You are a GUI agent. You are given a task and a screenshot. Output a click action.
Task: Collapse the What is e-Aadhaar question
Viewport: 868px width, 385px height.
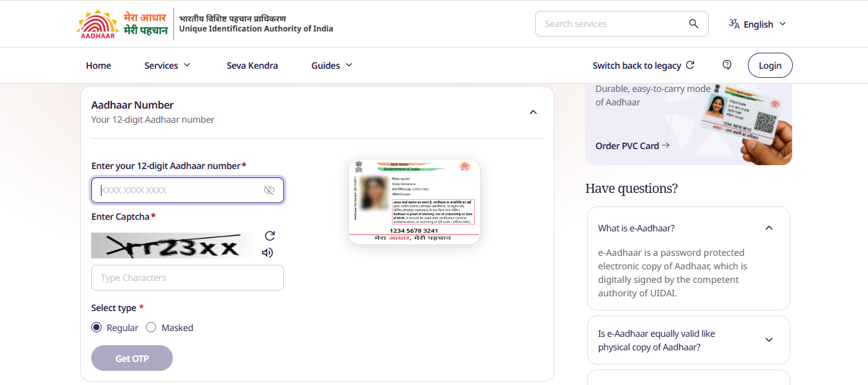pyautogui.click(x=769, y=228)
